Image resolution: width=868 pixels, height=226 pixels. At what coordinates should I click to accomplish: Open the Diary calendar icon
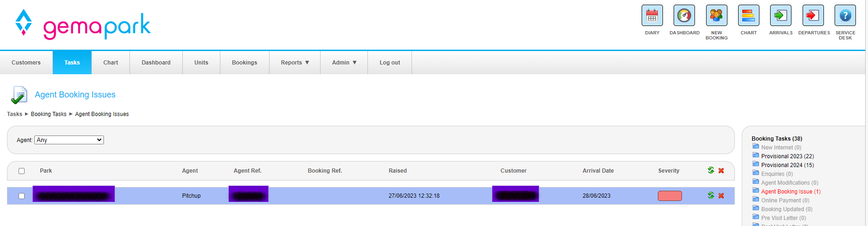(652, 16)
